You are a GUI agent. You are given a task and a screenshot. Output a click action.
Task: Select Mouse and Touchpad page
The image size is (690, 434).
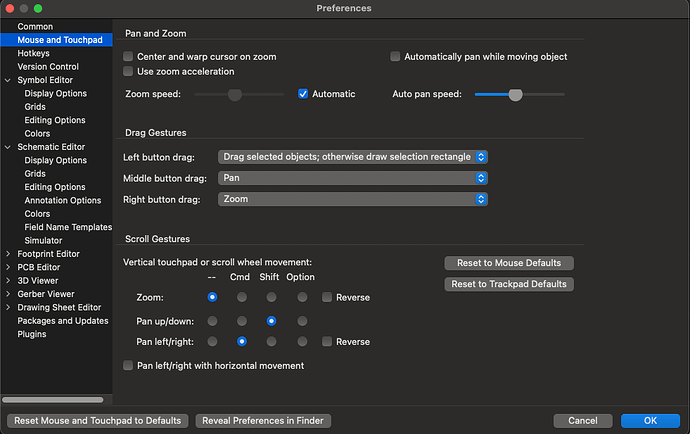point(56,40)
